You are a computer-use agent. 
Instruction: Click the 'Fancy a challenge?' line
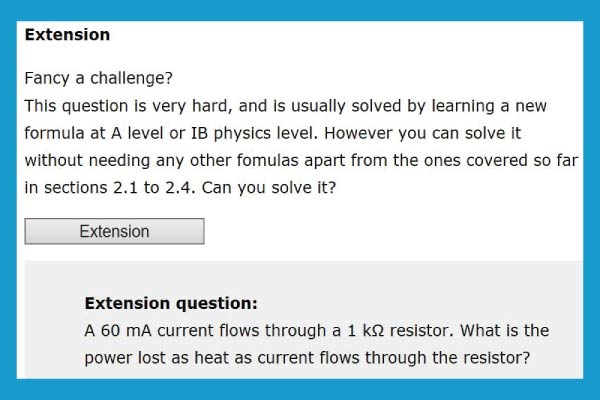[99, 78]
